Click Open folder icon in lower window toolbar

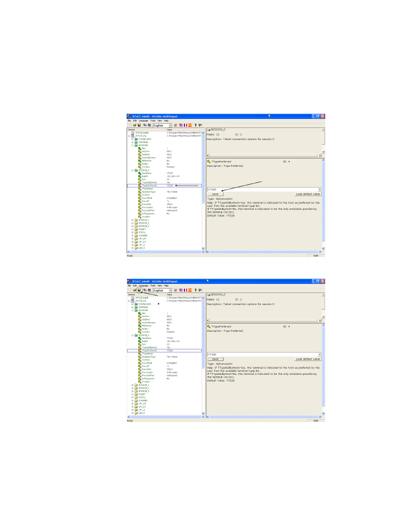click(134, 290)
